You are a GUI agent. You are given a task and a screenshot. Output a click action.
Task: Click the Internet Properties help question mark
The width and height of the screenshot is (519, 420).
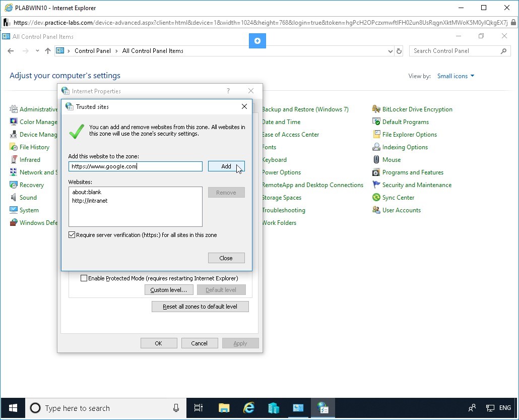click(228, 91)
